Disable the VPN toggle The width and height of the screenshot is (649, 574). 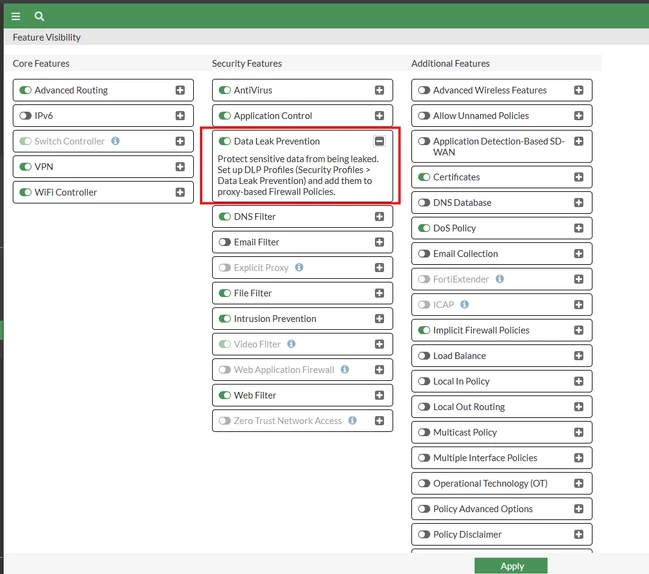tap(25, 167)
